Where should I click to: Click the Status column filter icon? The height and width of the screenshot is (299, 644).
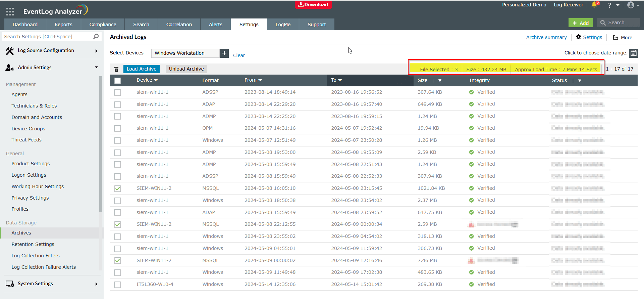580,81
